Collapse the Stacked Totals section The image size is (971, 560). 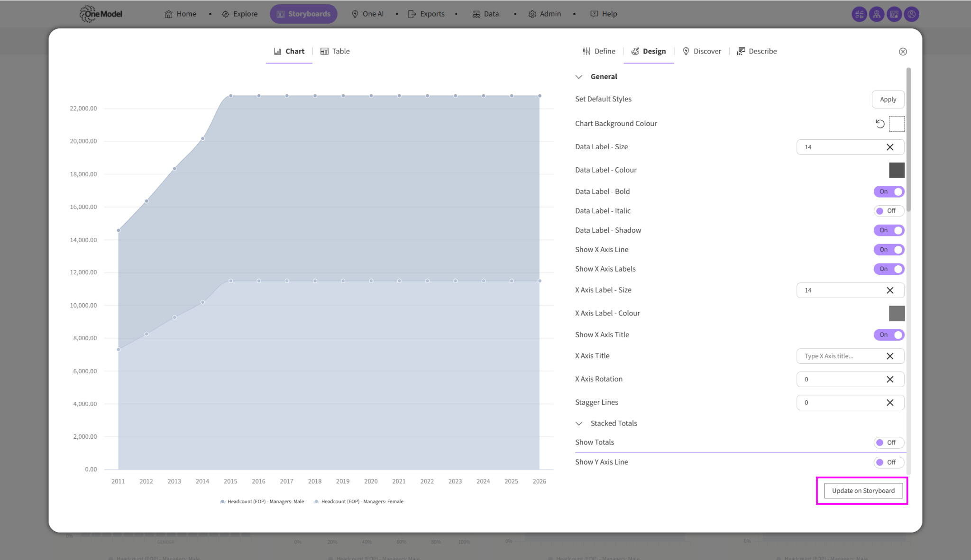point(579,424)
